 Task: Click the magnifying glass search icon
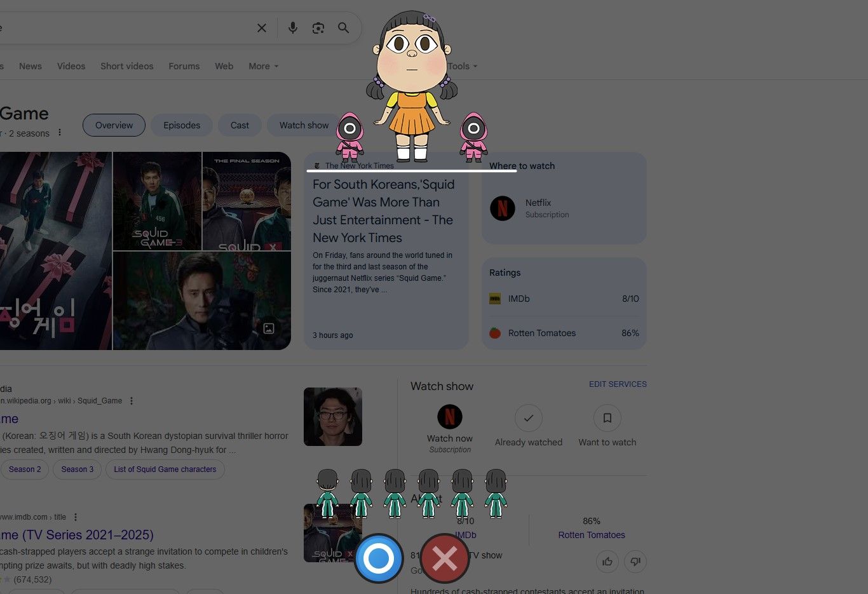click(x=344, y=28)
